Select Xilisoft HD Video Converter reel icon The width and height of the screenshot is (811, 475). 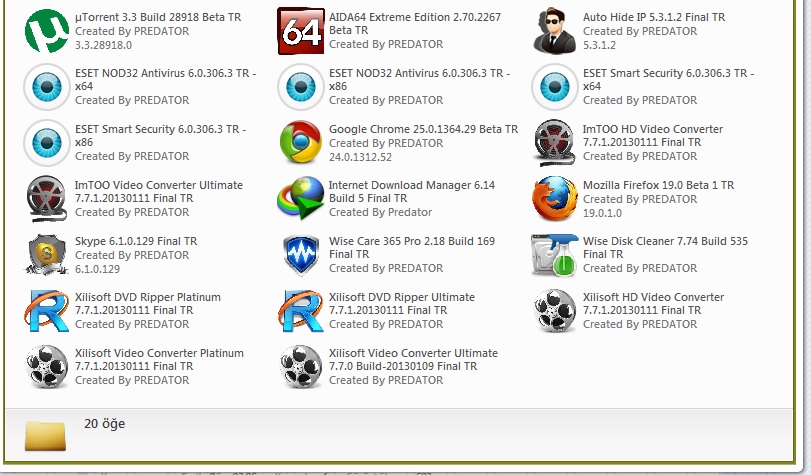[554, 310]
